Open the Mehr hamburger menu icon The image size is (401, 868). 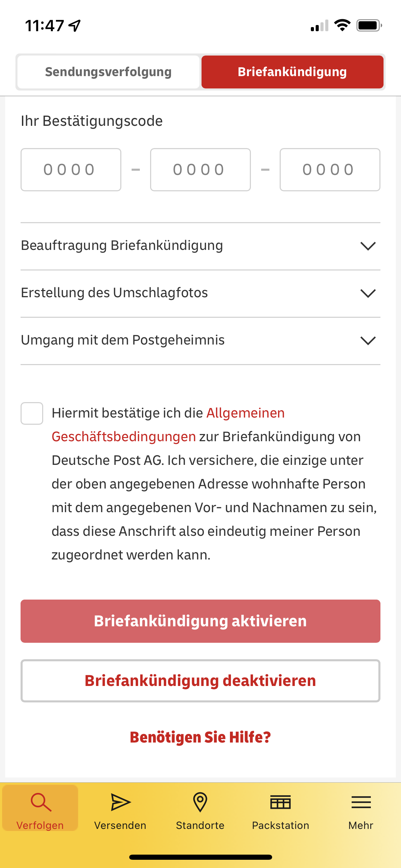(361, 802)
